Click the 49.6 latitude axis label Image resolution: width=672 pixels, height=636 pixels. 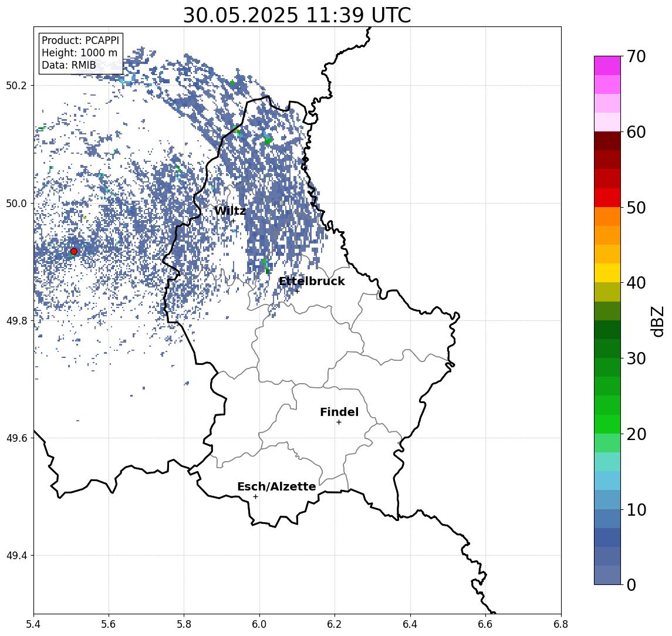[x=16, y=438]
